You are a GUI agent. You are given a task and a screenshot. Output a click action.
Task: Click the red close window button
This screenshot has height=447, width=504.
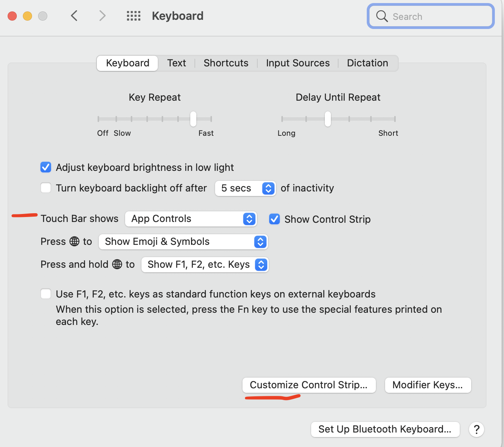coord(12,16)
